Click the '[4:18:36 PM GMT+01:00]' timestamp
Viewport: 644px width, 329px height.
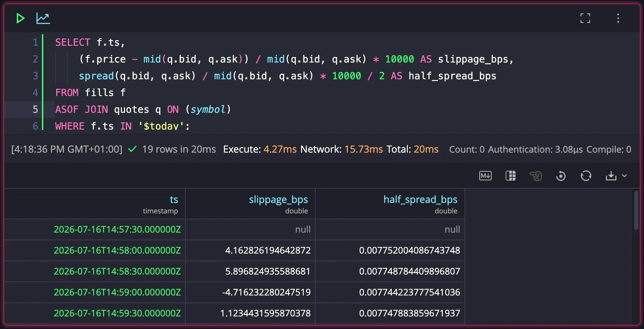click(67, 149)
